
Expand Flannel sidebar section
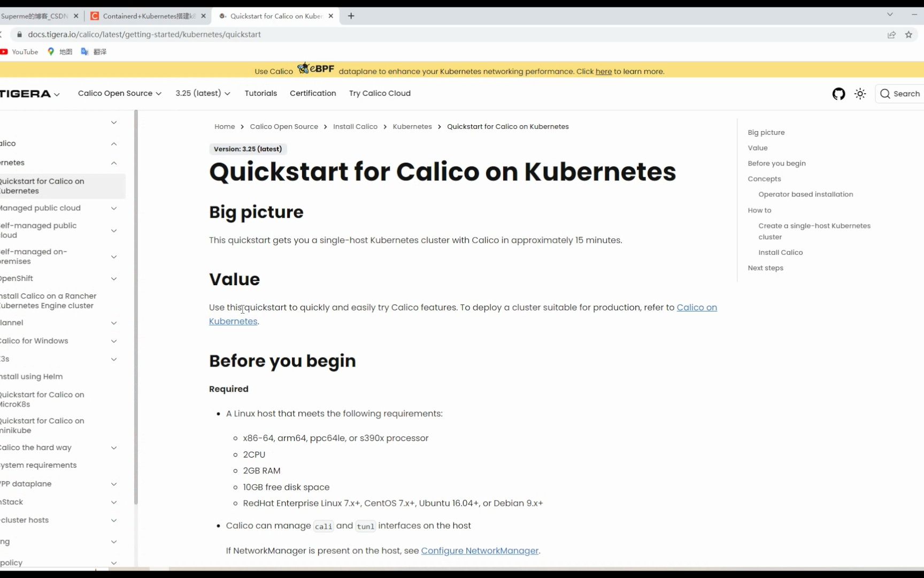pos(114,323)
